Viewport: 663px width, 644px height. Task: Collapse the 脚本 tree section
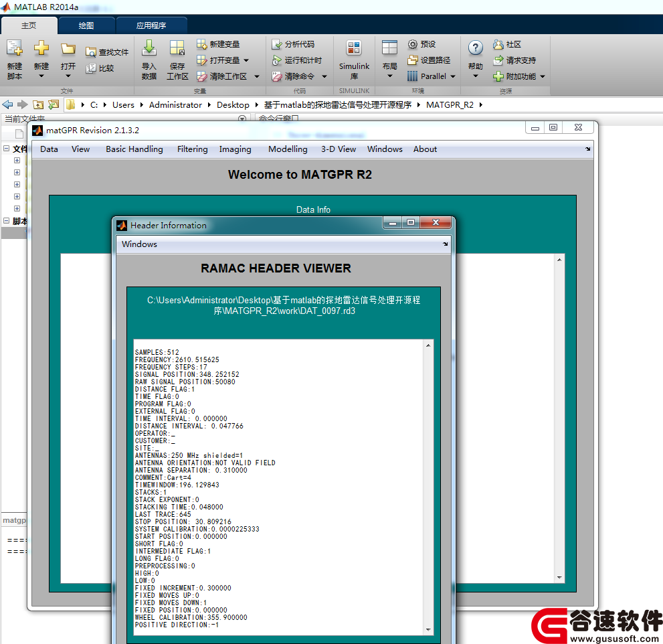pyautogui.click(x=6, y=221)
